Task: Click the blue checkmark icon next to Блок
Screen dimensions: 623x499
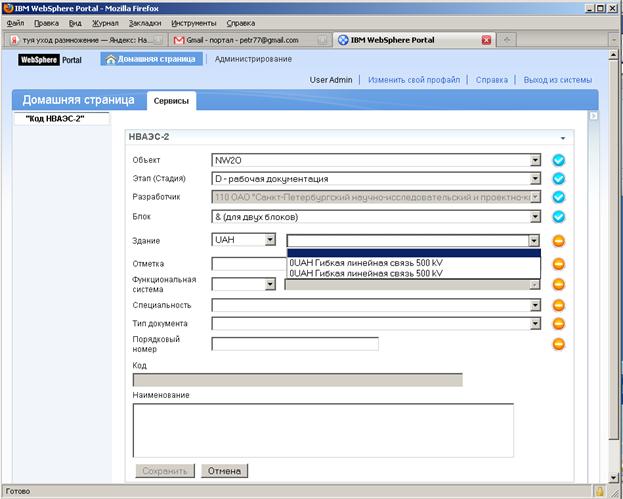Action: tap(558, 217)
